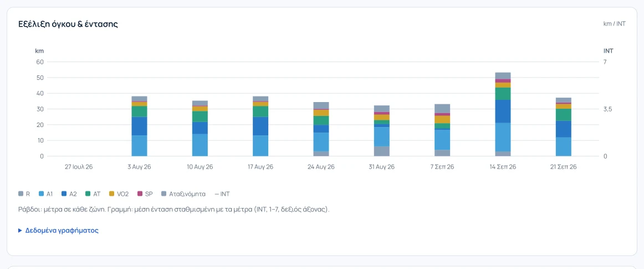Screen dimensions: 644x269
Task: Expand the Δεδομένα γραφήματος disclosure
Action: coord(58,230)
